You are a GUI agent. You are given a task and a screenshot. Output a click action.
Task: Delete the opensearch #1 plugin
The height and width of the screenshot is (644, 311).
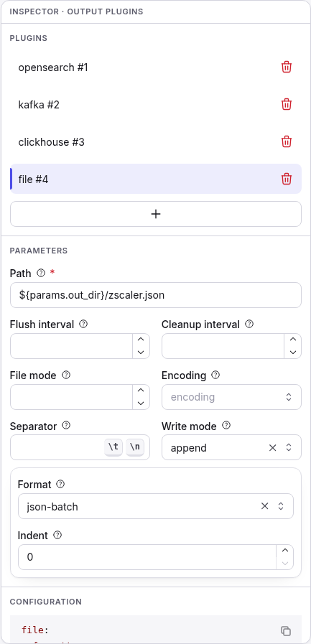pyautogui.click(x=287, y=67)
